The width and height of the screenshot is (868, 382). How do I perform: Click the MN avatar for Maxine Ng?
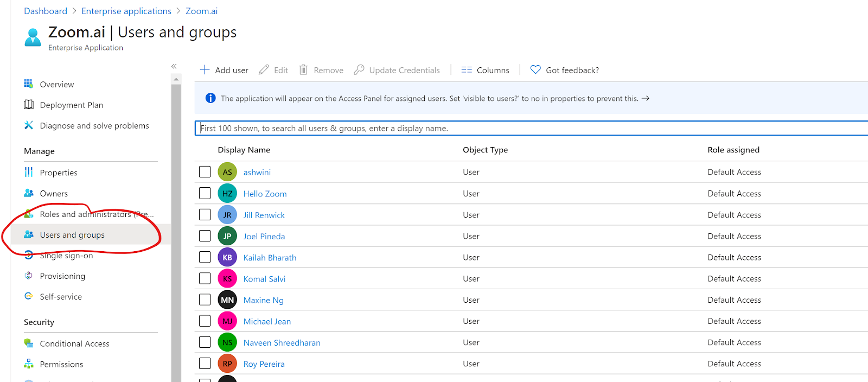point(227,300)
